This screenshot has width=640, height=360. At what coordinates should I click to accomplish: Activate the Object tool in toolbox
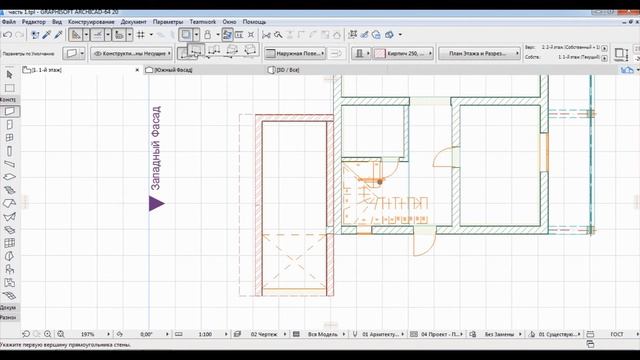(x=9, y=269)
